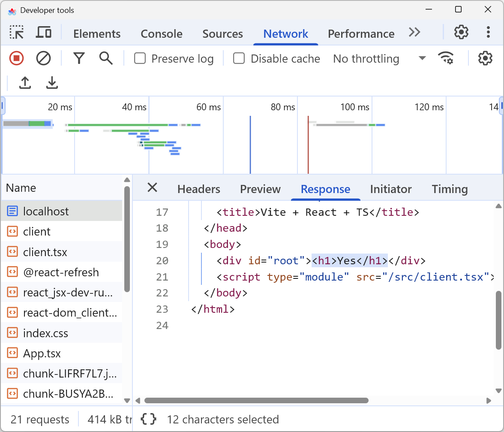Select the react_jsx-dev-ru... request
Viewport: 504px width, 432px height.
coord(62,293)
